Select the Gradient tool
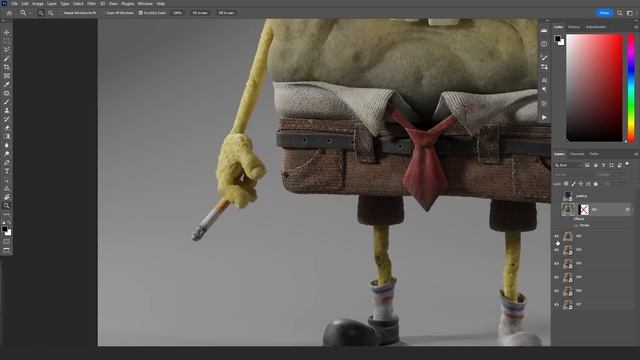Image resolution: width=640 pixels, height=360 pixels. coord(7,136)
